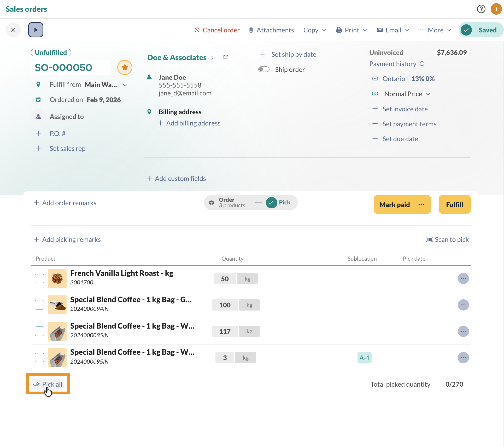The height and width of the screenshot is (447, 504).
Task: Open the Copy menu
Action: [x=314, y=30]
